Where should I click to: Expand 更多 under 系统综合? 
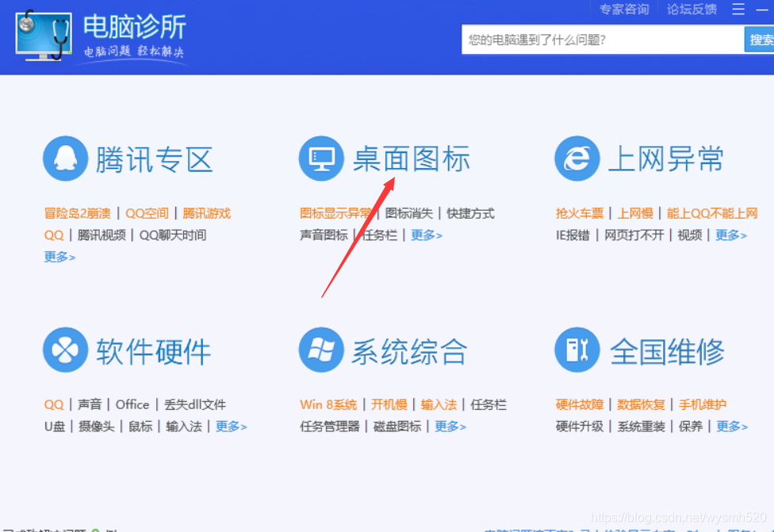click(x=450, y=427)
